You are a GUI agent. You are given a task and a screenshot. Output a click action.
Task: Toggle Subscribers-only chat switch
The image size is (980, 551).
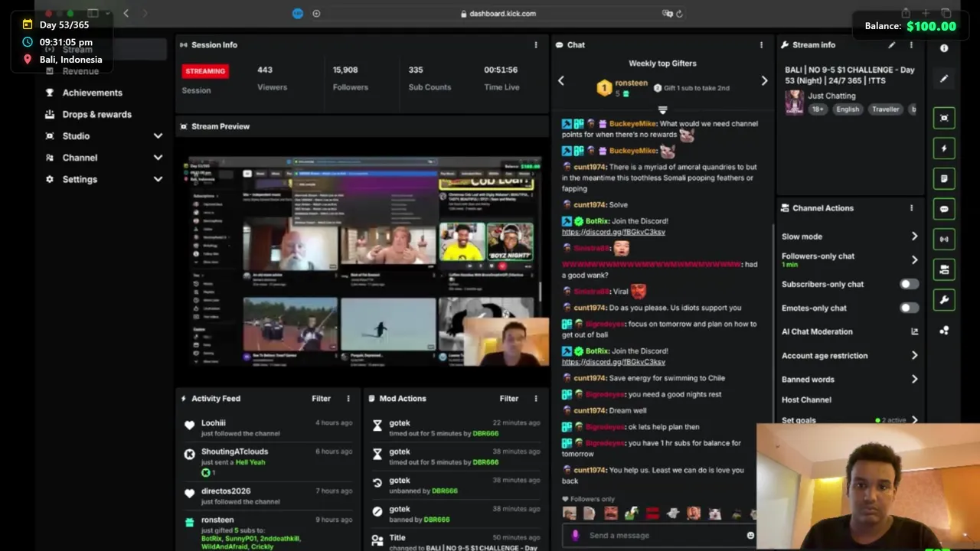tap(909, 285)
